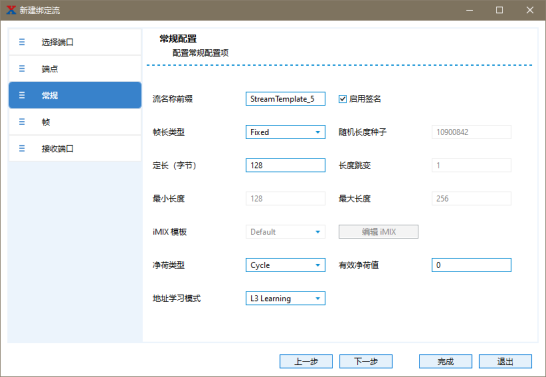Select the 常规 step
This screenshot has height=377, width=546.
pyautogui.click(x=75, y=95)
